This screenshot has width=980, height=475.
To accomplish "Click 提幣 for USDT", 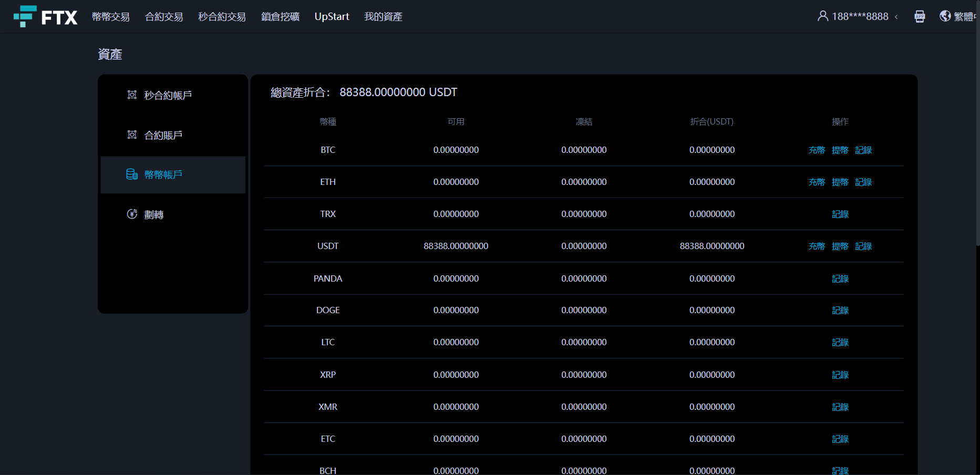I will (840, 246).
